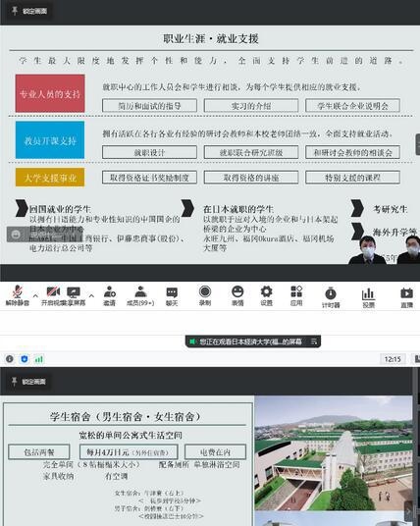Click the 12:15 meeting time display
Image resolution: width=420 pixels, height=526 pixels.
[393, 359]
